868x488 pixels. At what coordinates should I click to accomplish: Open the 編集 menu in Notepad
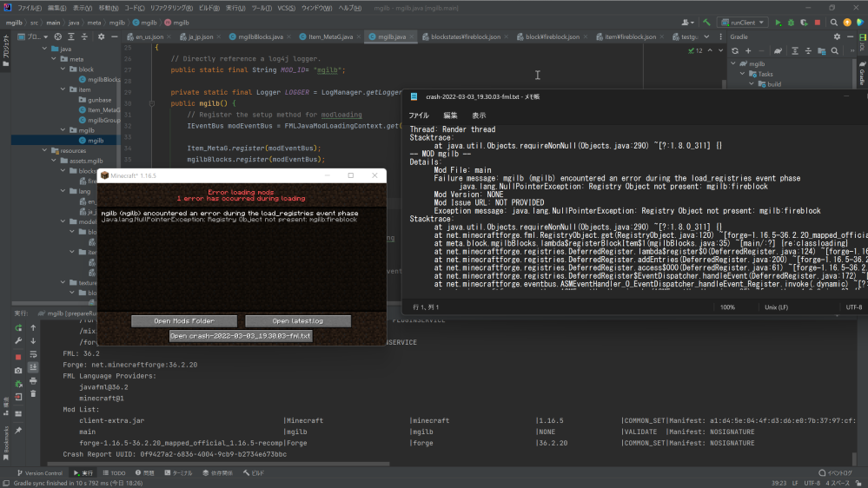pos(450,115)
